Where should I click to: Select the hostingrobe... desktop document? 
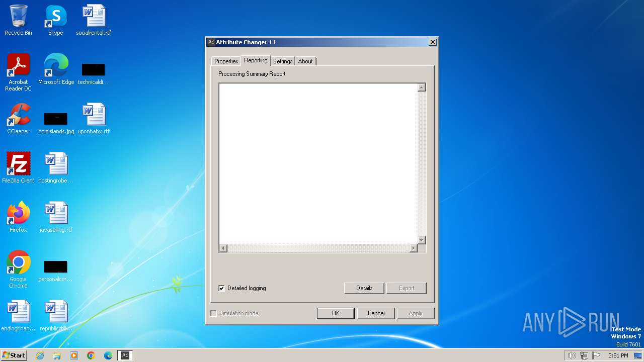coord(56,168)
